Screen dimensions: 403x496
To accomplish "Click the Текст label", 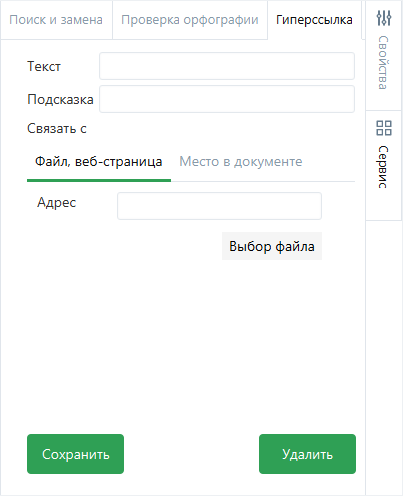I will tap(44, 66).
